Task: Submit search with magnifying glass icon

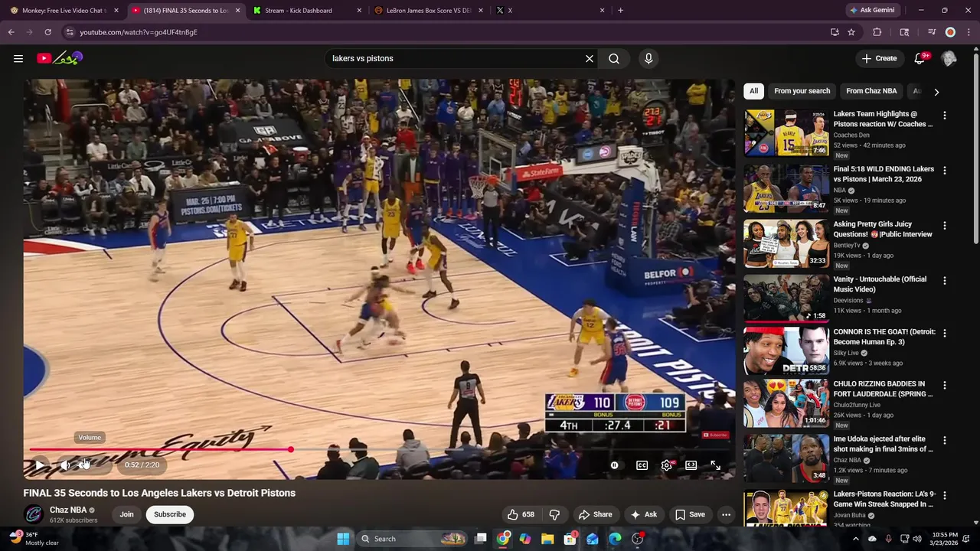Action: click(614, 58)
